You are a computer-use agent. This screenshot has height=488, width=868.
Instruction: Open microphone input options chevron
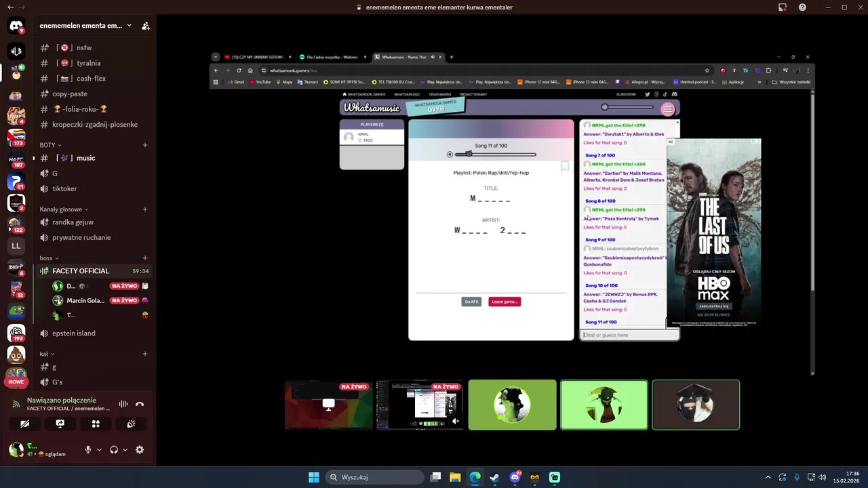(100, 449)
